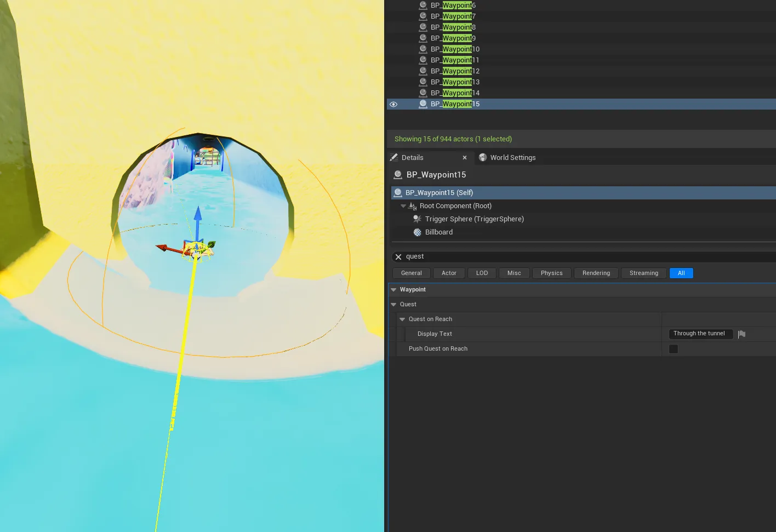Image resolution: width=776 pixels, height=532 pixels.
Task: Click the actor count status text
Action: click(x=453, y=139)
